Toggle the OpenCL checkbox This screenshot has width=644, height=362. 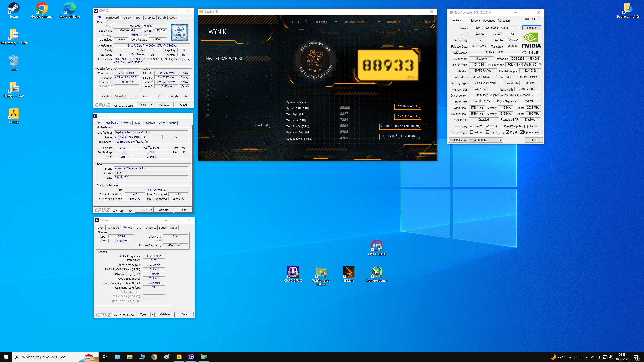point(471,126)
